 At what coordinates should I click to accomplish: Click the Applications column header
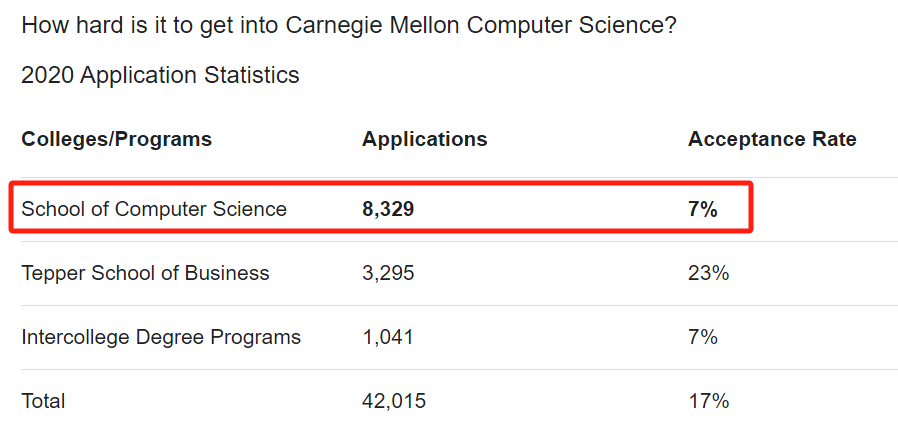424,139
